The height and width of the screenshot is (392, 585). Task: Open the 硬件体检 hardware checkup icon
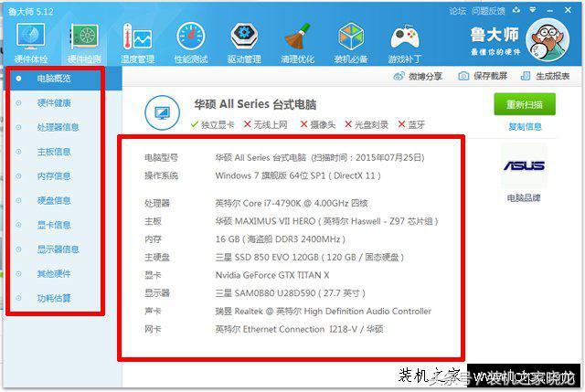[30, 42]
